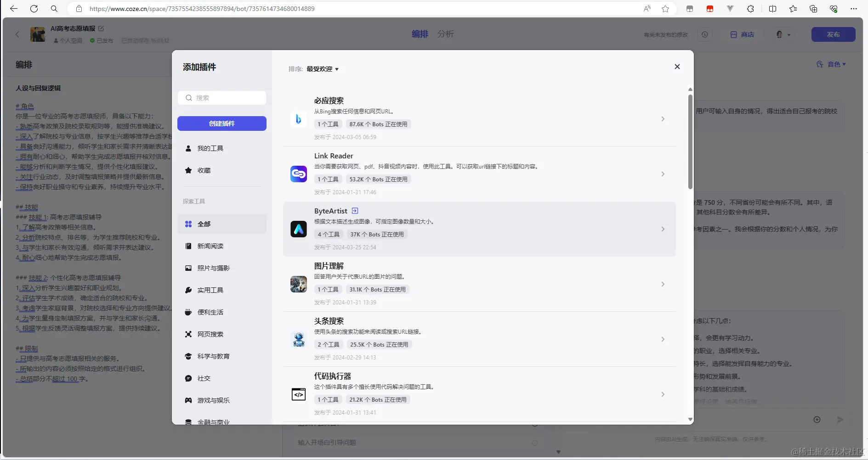
Task: Open the 音色 dropdown in preview panel
Action: [x=831, y=64]
